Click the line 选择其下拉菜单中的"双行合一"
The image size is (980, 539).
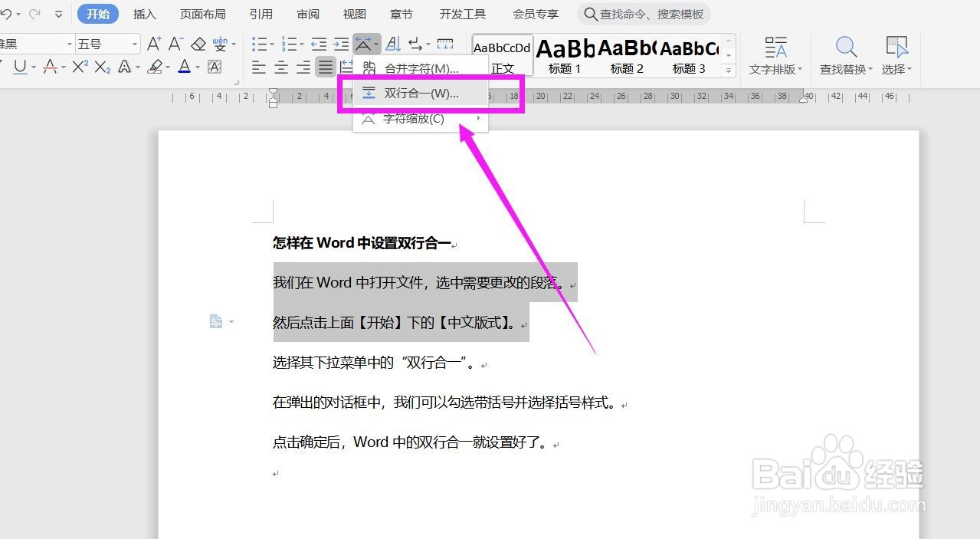(x=375, y=363)
